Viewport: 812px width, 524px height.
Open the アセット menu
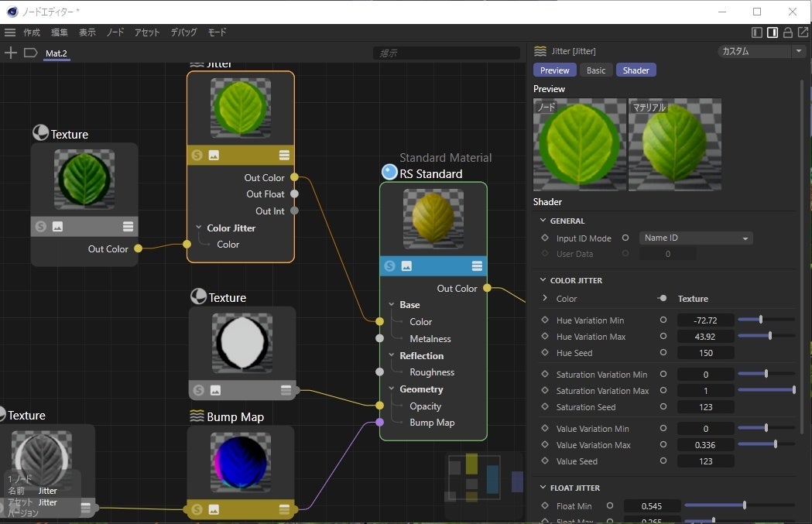[x=146, y=33]
